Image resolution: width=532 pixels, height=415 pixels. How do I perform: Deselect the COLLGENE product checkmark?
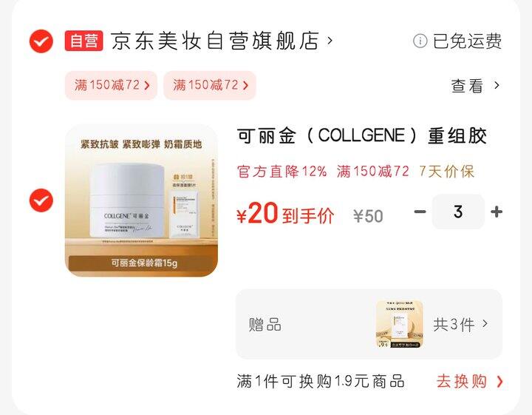[41, 200]
